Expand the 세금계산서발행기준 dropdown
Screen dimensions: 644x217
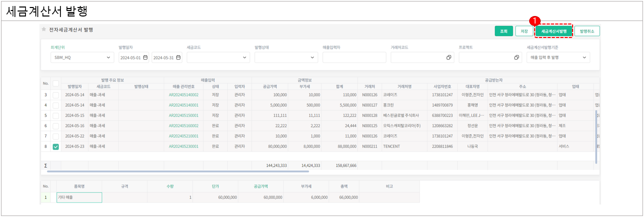(585, 57)
